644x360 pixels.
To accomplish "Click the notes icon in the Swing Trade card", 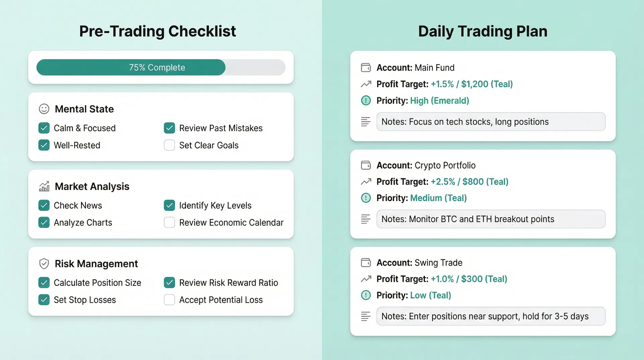I will tap(366, 316).
